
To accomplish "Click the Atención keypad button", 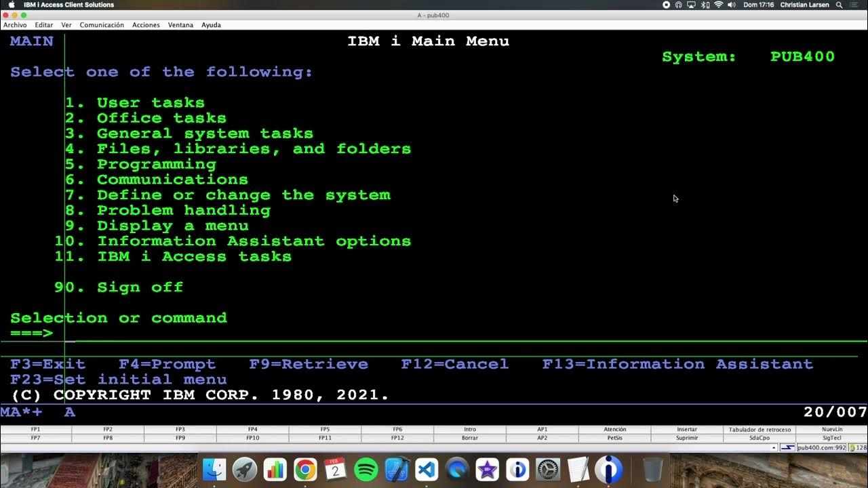I will coord(615,430).
